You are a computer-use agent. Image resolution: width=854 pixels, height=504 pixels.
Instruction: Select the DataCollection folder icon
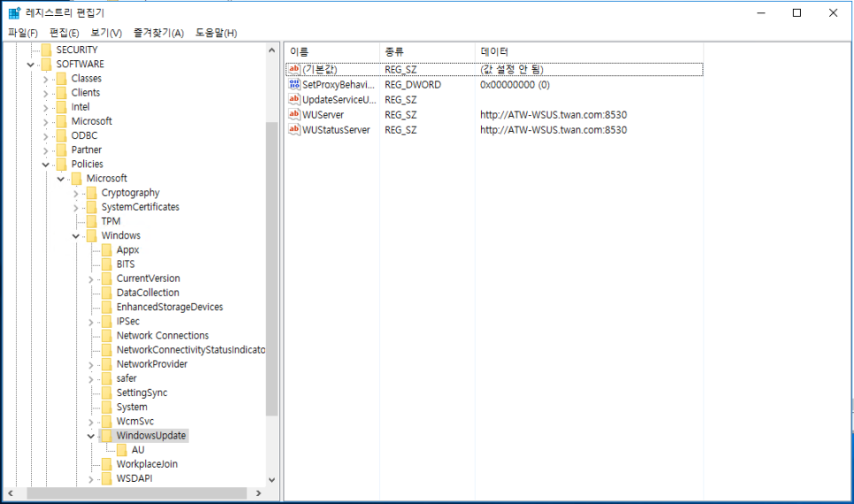(107, 293)
